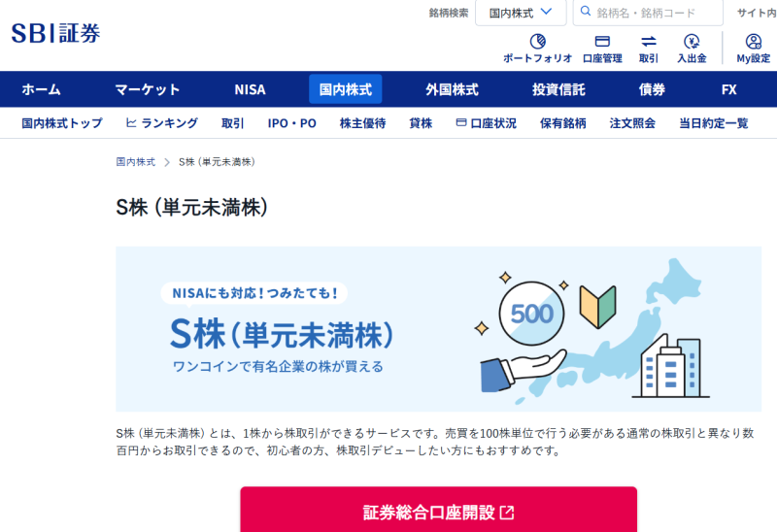Open the 投資信託 main tab
Image resolution: width=777 pixels, height=532 pixels.
[x=558, y=89]
